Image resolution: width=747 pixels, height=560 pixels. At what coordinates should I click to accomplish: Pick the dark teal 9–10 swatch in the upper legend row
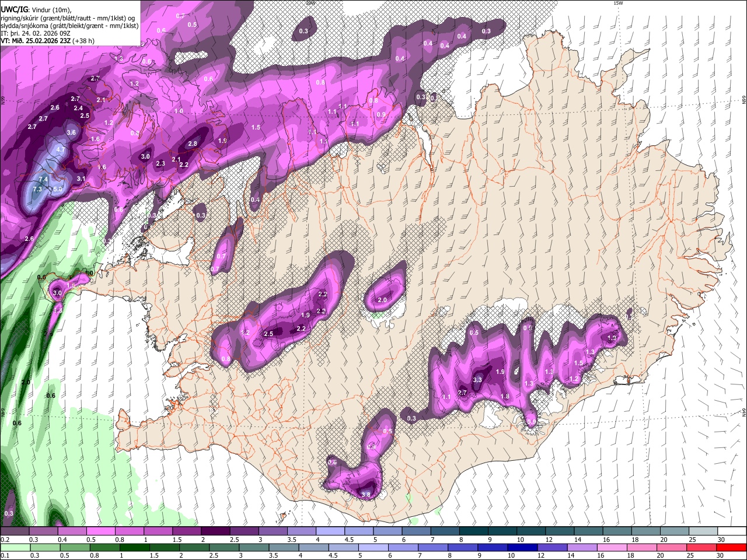pos(502,531)
